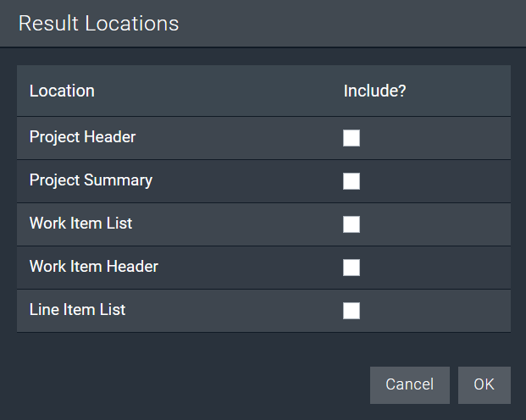
Task: Click the Location column header
Action: coord(62,91)
